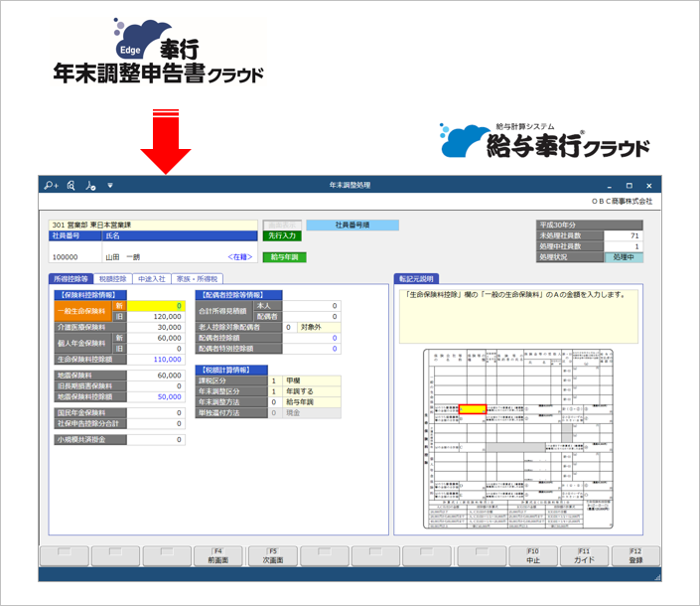Click the 処理中社員数 value 1
Image resolution: width=700 pixels, height=606 pixels.
pos(624,246)
